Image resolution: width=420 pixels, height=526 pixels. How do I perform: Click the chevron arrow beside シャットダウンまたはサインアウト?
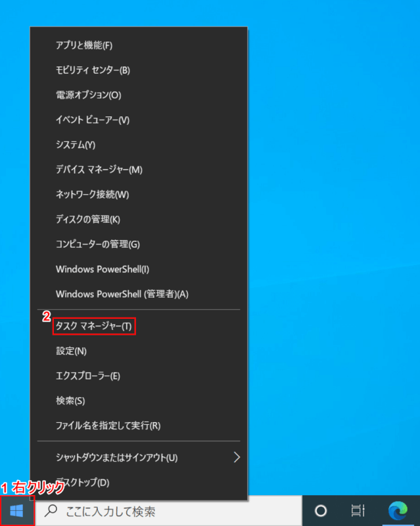237,457
